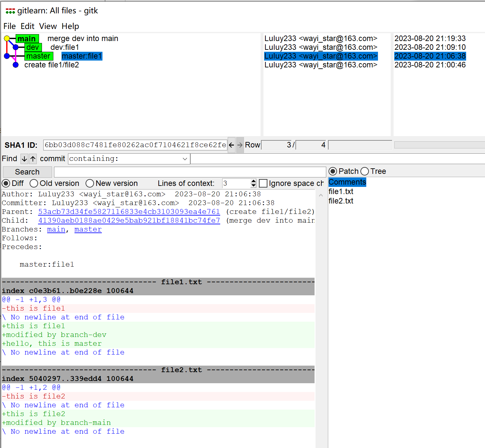
Task: Enable the Ignore space change checkbox
Action: (x=263, y=184)
